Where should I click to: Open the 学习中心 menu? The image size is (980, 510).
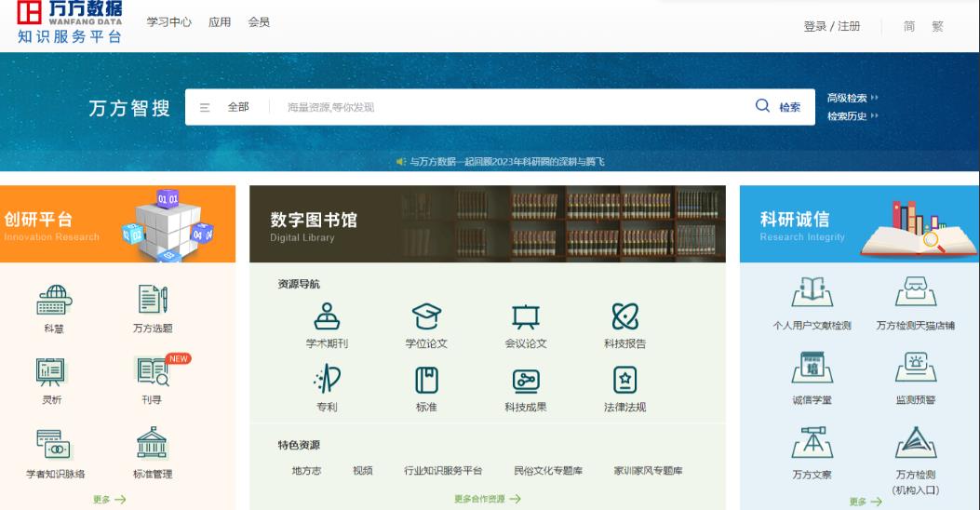168,22
